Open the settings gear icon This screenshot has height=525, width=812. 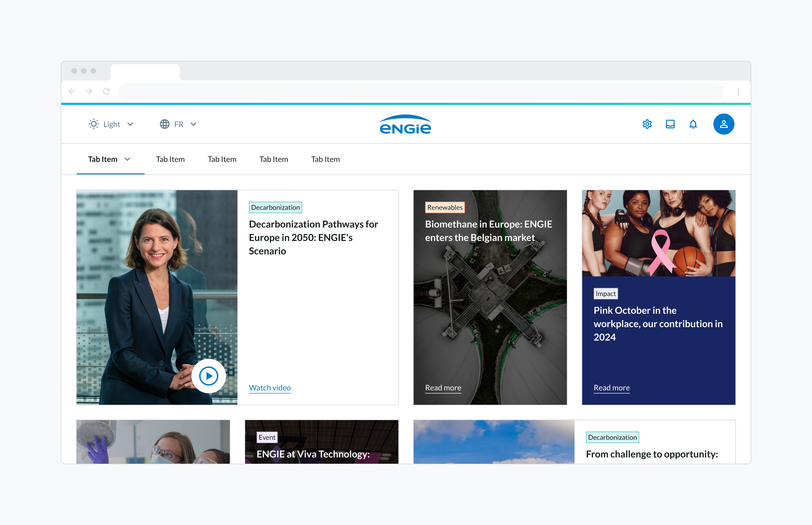(647, 124)
